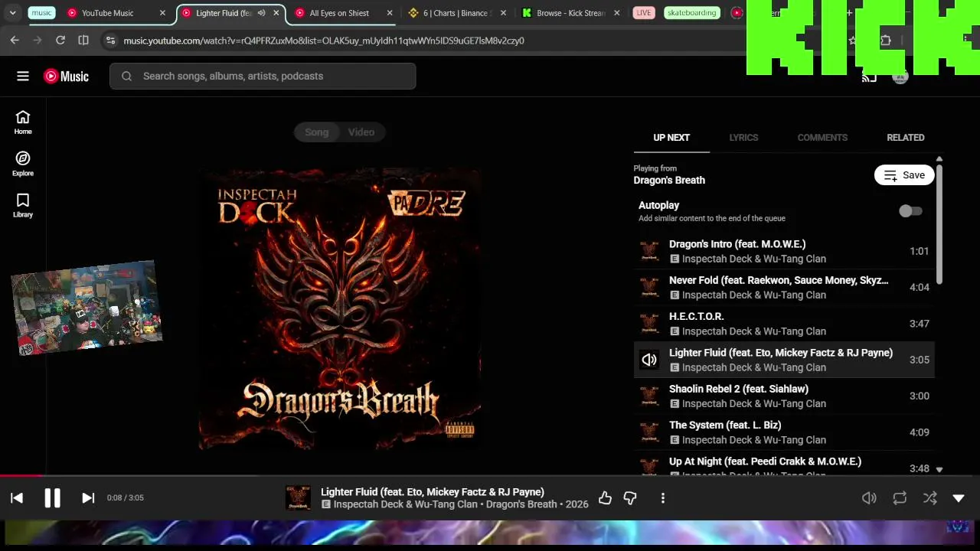980x551 pixels.
Task: Expand the 'skateboarding' tab group
Action: (692, 13)
